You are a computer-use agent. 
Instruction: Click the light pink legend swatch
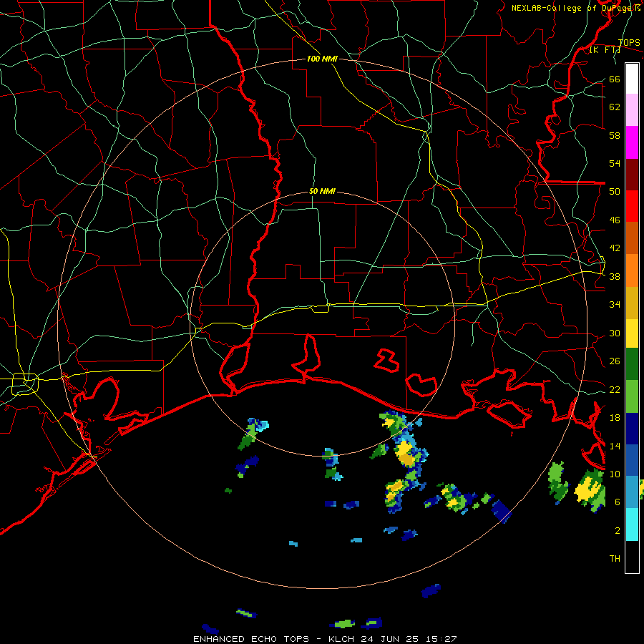(632, 110)
